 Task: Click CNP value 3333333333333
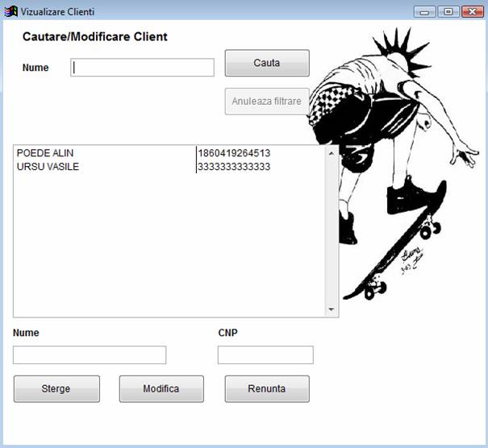pyautogui.click(x=234, y=167)
